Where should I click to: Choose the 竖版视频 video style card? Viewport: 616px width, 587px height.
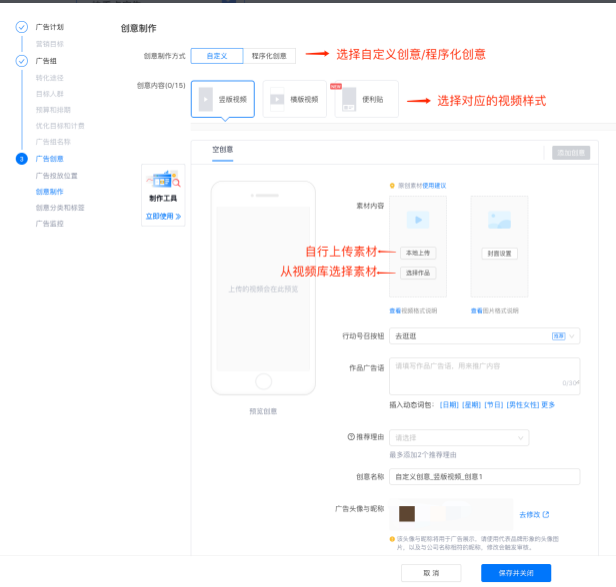tap(223, 99)
